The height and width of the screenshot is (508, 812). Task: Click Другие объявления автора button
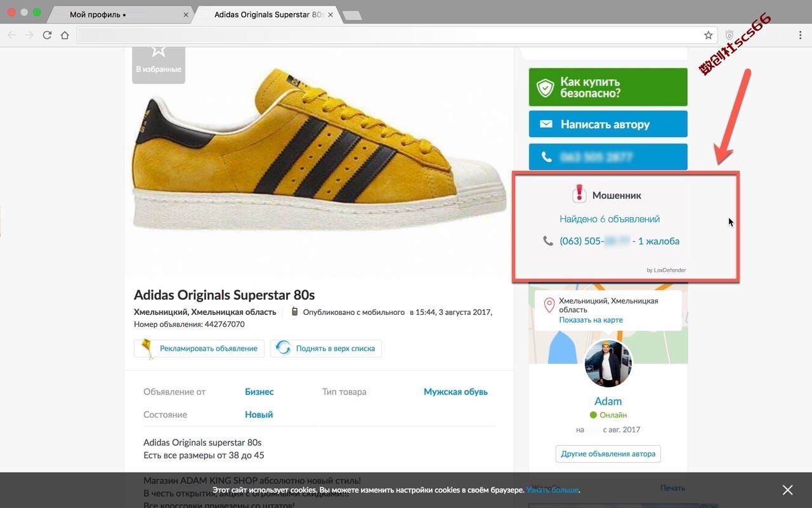(x=608, y=454)
